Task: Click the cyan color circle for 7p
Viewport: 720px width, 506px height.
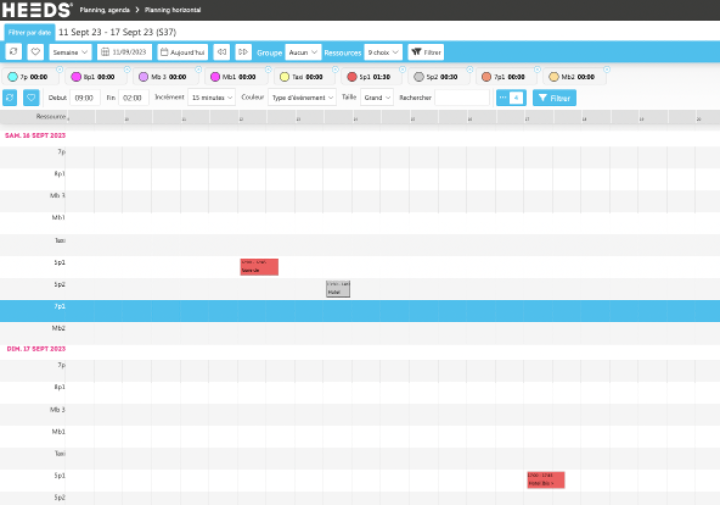Action: pyautogui.click(x=13, y=77)
